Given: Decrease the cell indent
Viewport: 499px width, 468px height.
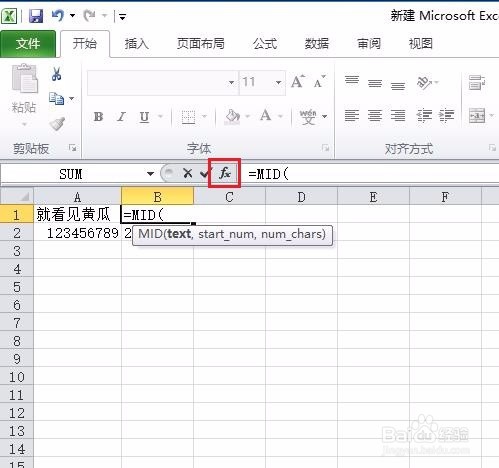Looking at the screenshot, I should click(x=424, y=116).
